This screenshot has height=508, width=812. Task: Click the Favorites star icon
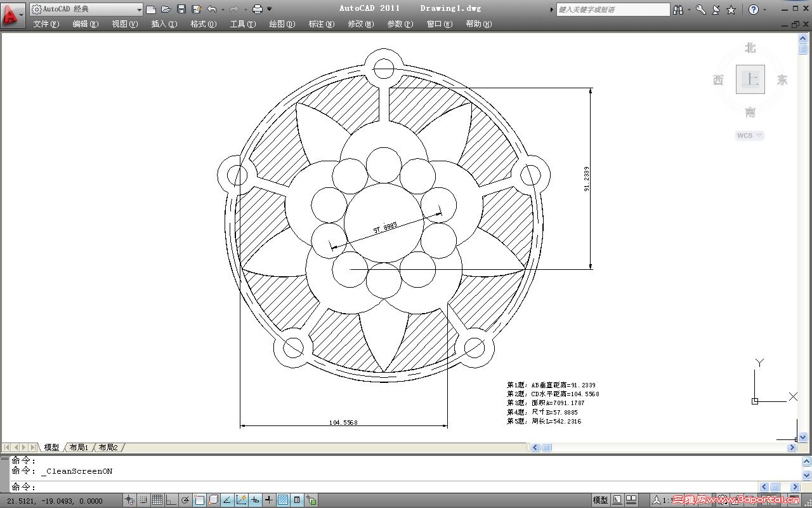tap(731, 10)
